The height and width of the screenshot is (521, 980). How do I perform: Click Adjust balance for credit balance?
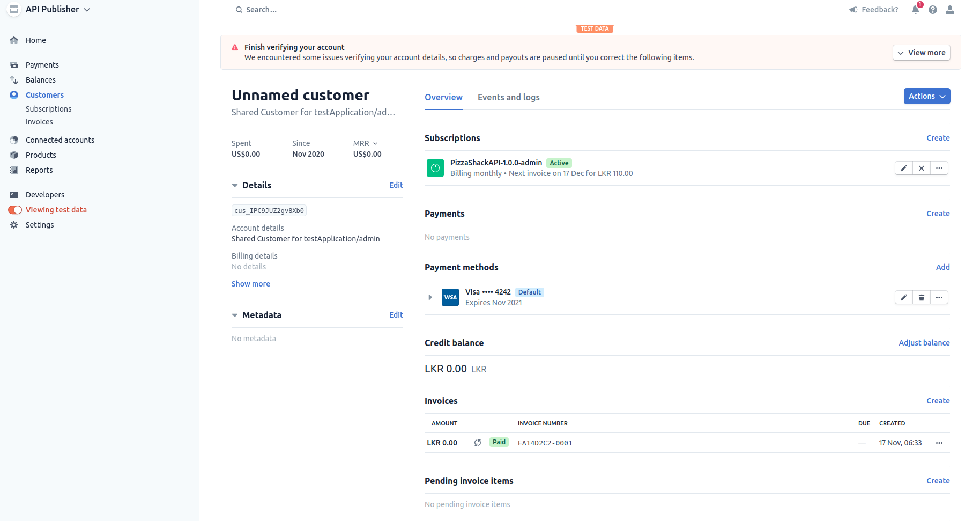pos(924,343)
